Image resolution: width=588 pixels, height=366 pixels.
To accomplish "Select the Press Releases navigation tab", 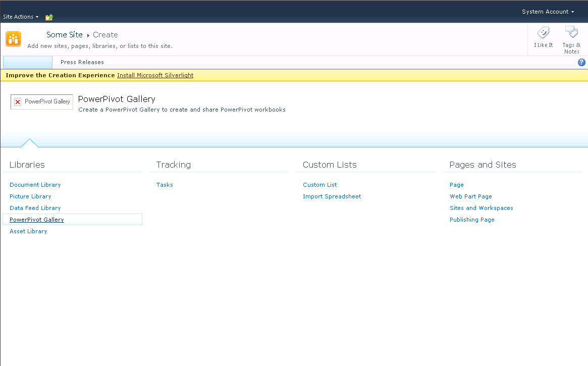I will coord(82,62).
